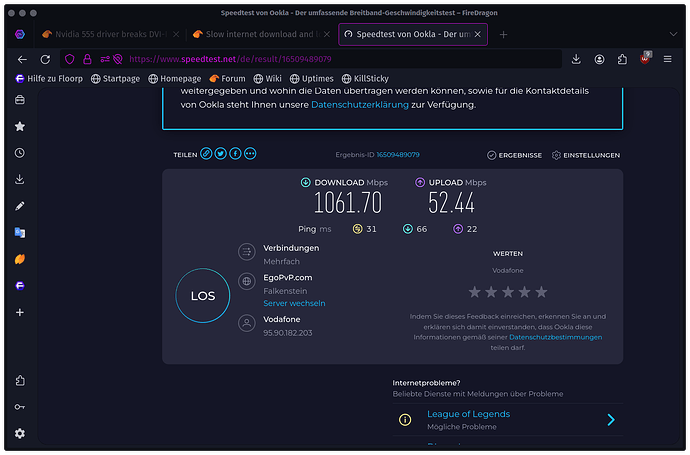Expand the League of Legends problem entry arrow

click(x=611, y=420)
